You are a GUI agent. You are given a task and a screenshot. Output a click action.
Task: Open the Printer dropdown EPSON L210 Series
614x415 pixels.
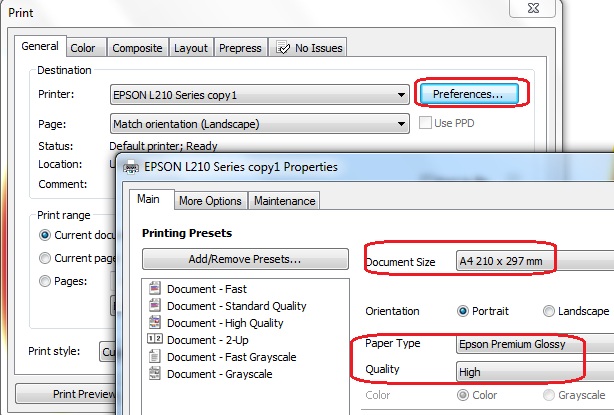[x=260, y=95]
